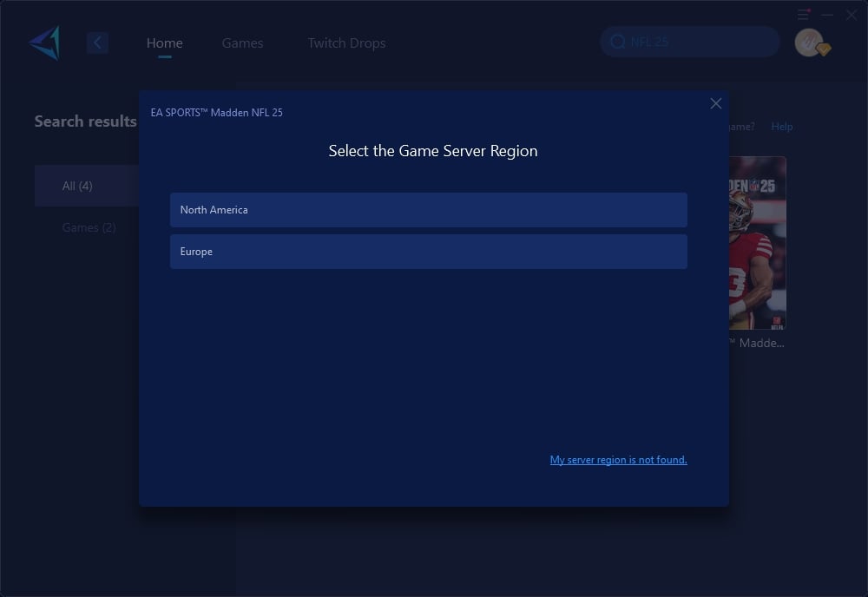Select the All (4) results filter

pyautogui.click(x=87, y=186)
